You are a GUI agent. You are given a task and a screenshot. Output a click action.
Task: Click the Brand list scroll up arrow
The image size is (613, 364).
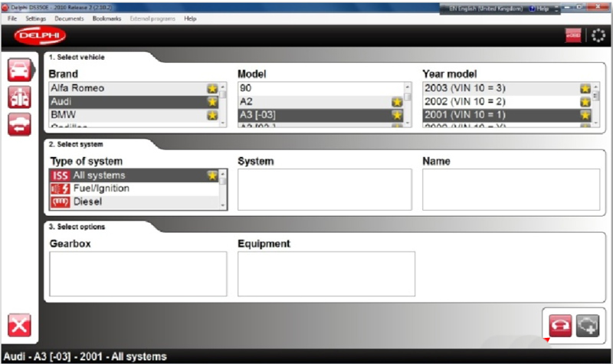223,87
